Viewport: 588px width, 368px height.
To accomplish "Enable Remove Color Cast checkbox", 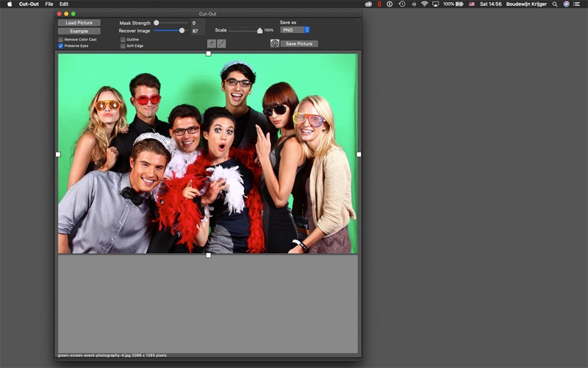I will click(x=61, y=39).
